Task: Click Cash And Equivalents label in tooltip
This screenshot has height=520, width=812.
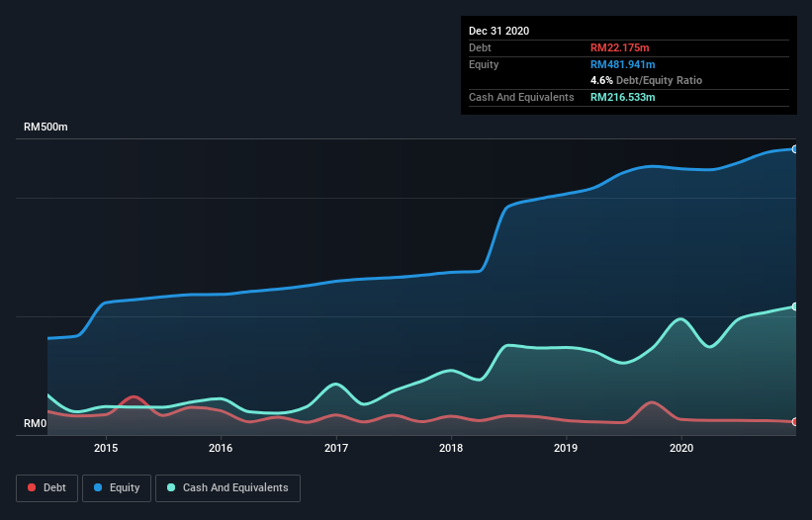Action: [521, 97]
